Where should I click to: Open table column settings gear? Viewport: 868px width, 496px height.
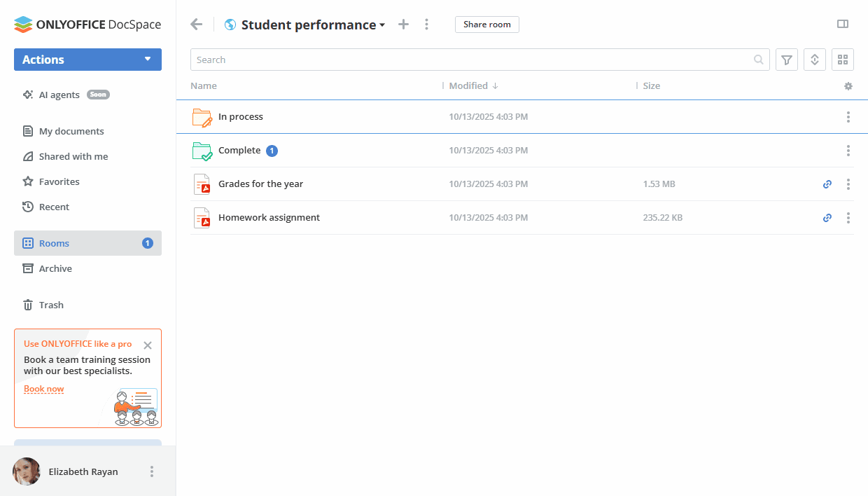coord(848,86)
